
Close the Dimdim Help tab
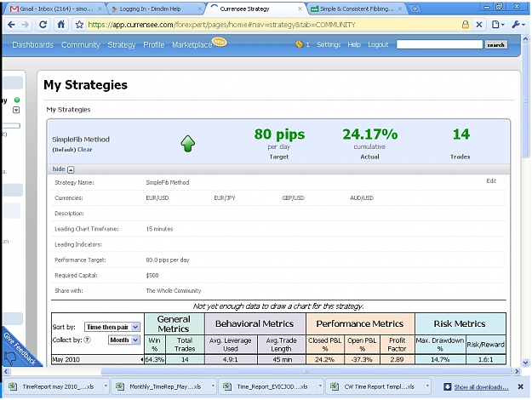(199, 9)
